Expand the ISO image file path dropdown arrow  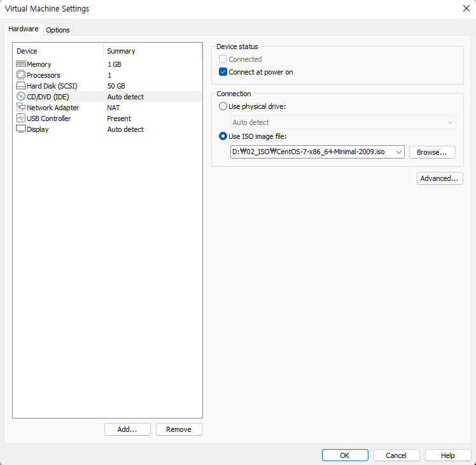(x=399, y=152)
